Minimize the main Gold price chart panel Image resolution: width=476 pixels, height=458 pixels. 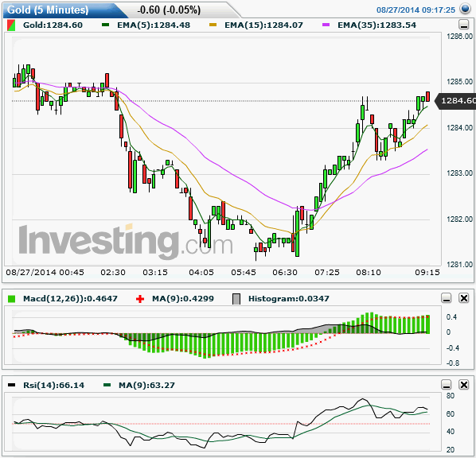coord(463,25)
